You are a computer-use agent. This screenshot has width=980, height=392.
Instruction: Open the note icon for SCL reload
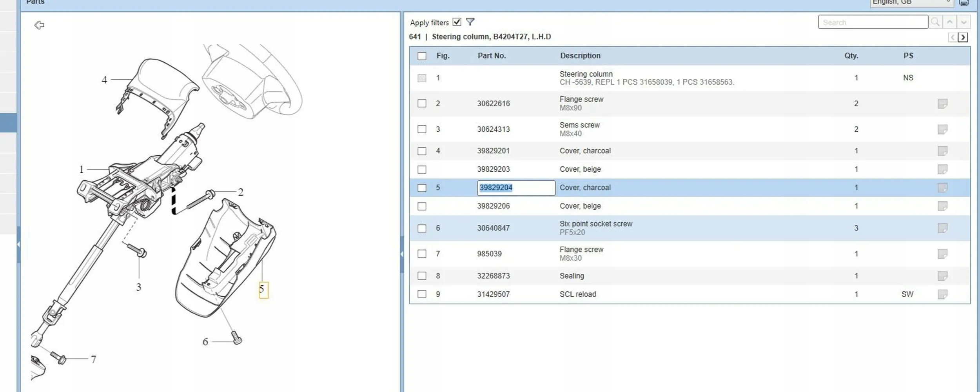click(942, 294)
